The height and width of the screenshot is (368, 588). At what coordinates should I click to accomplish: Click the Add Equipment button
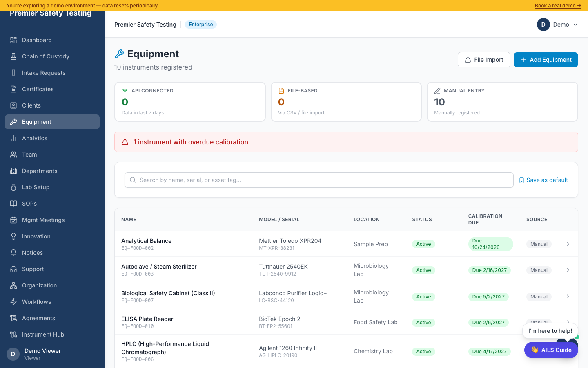tap(546, 60)
